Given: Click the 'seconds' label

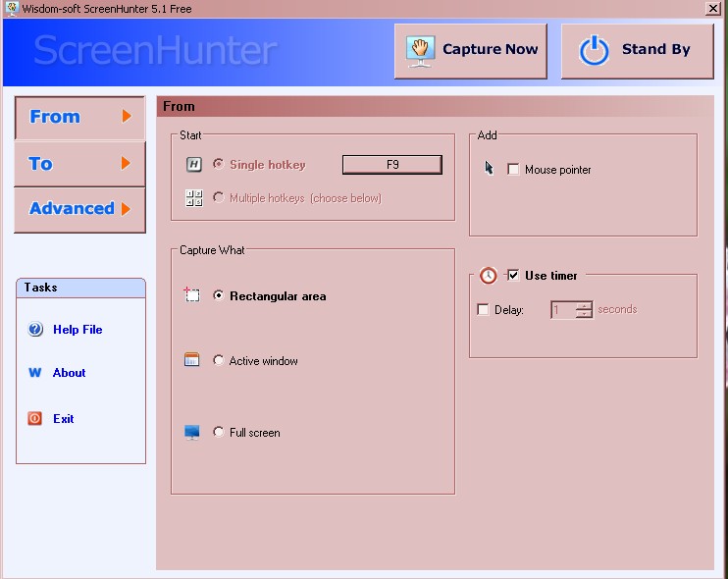Looking at the screenshot, I should (x=617, y=309).
